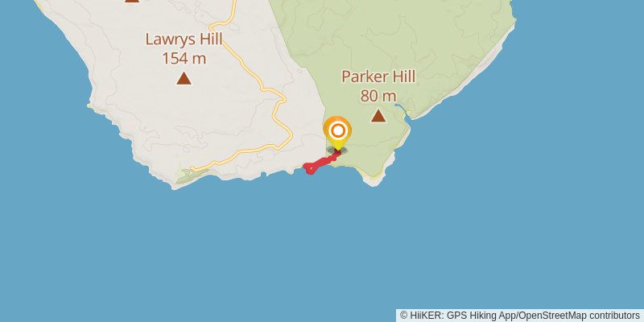Click the Lawrys Hill name label

point(184,39)
